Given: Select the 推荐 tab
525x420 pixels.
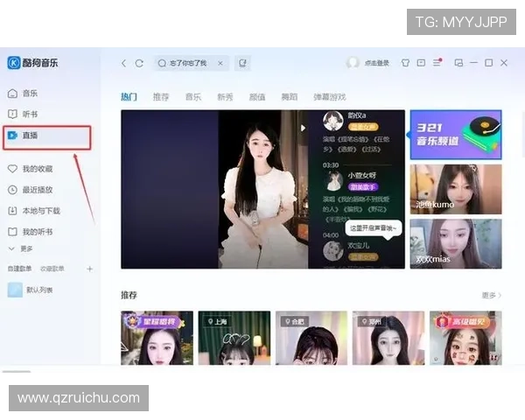Looking at the screenshot, I should (x=161, y=97).
